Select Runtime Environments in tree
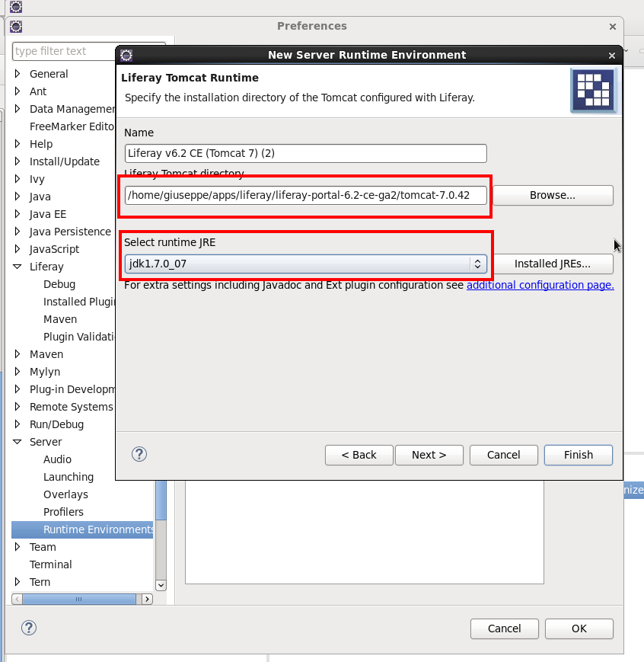Screen dimensions: 644x662 (x=82, y=529)
